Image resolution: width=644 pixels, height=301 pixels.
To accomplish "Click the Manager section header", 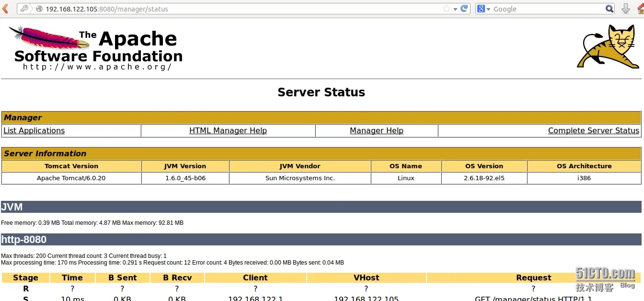I will coord(321,117).
